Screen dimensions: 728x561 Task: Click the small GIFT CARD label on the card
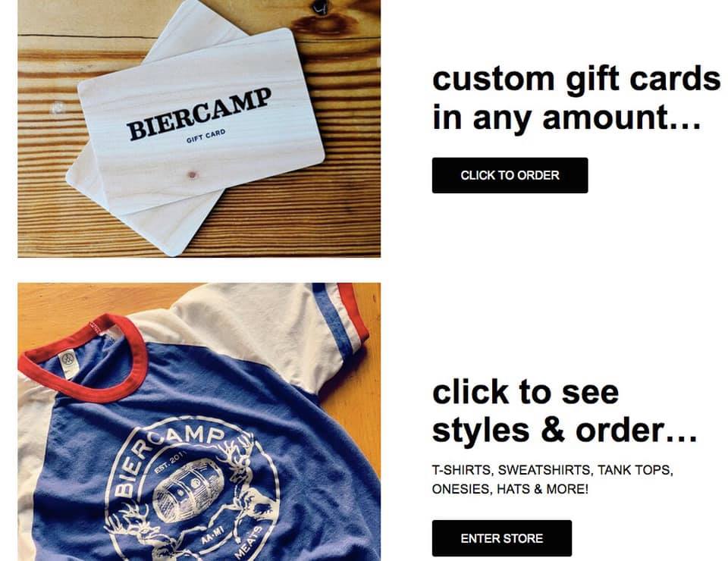point(206,136)
